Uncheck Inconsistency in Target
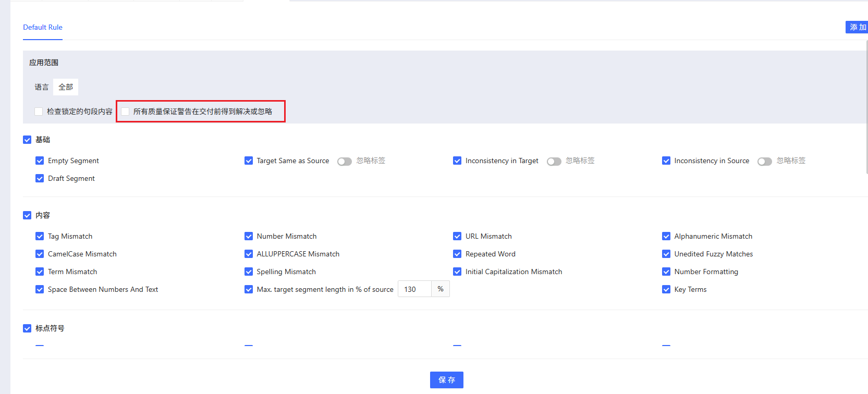 pyautogui.click(x=457, y=161)
